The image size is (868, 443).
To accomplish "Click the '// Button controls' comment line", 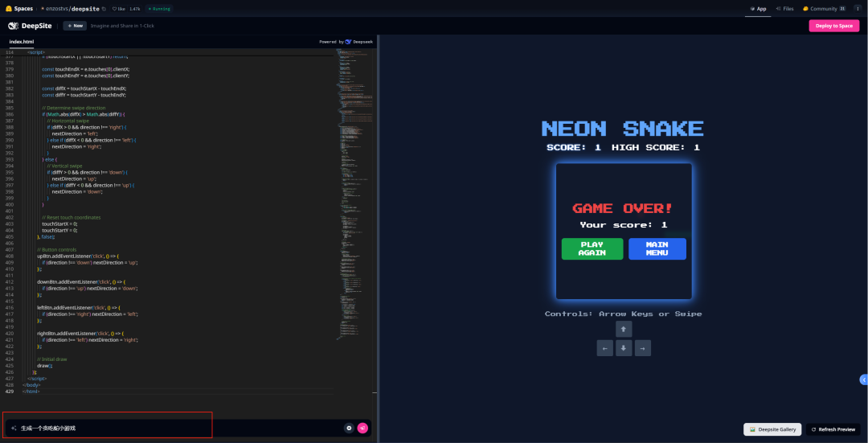I will pos(56,250).
